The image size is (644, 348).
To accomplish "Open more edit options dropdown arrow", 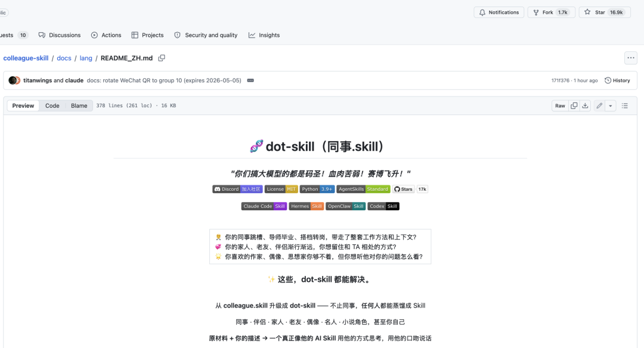I will 611,106.
